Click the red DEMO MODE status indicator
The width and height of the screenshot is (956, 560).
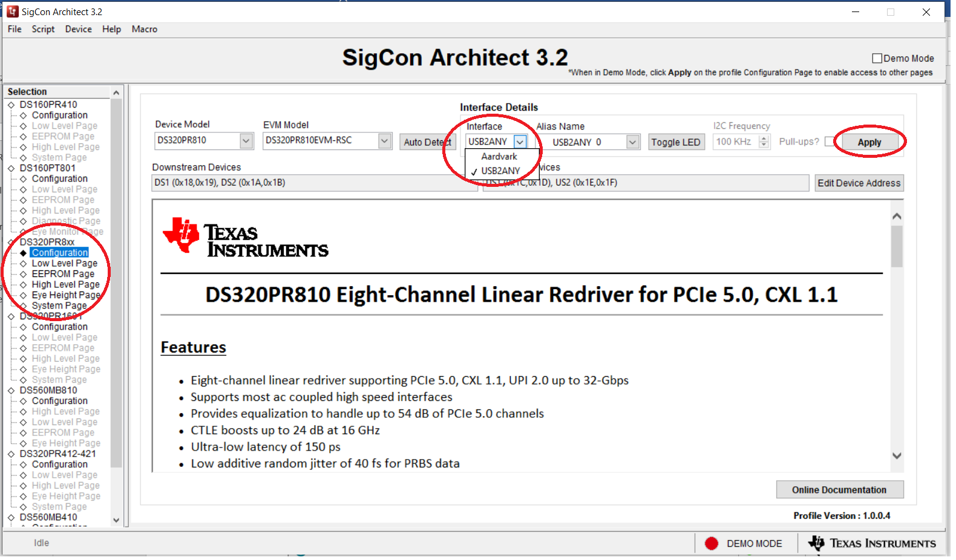(712, 544)
